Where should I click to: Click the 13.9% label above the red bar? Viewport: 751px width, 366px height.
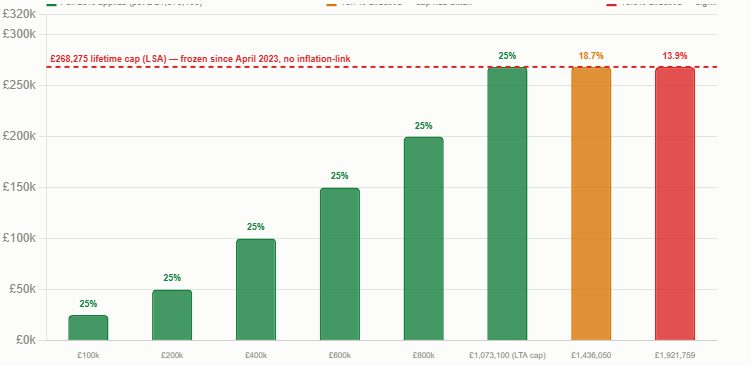click(x=675, y=56)
